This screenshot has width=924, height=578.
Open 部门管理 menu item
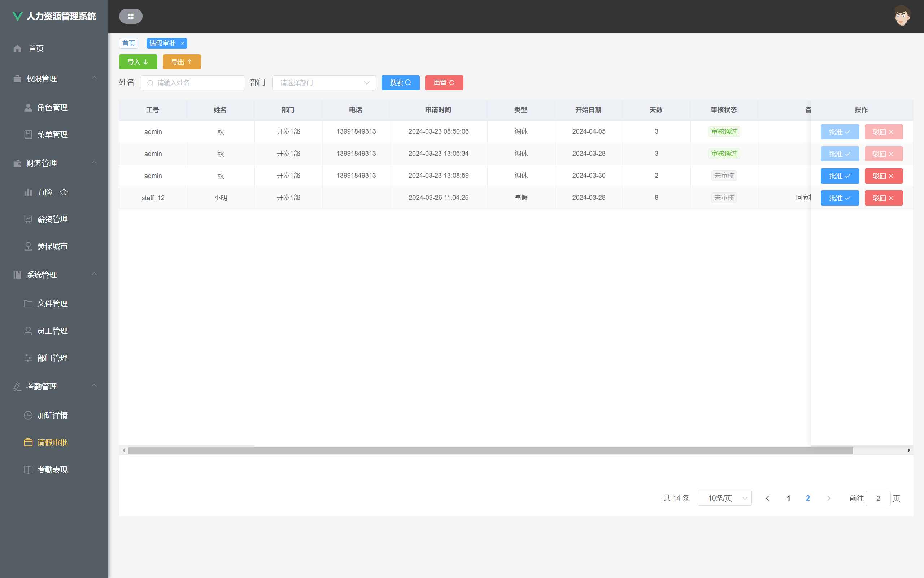[54, 358]
